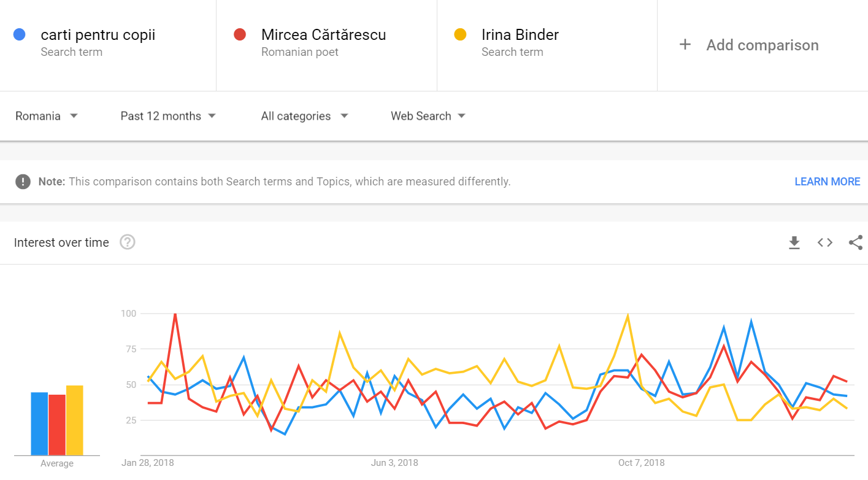868x480 pixels.
Task: Click the Add comparison button
Action: pos(762,45)
